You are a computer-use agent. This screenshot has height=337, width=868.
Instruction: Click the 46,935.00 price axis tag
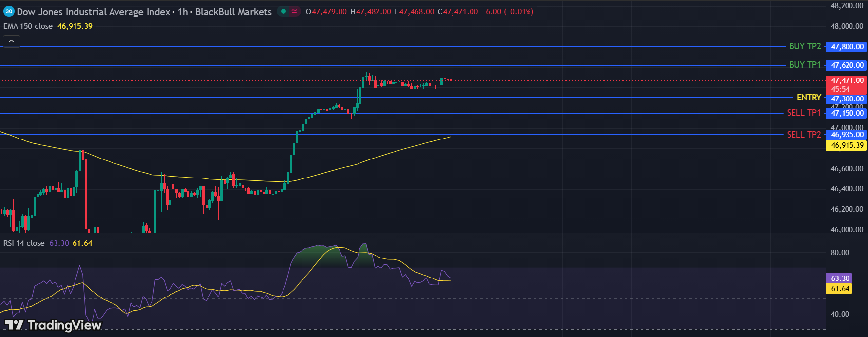847,135
